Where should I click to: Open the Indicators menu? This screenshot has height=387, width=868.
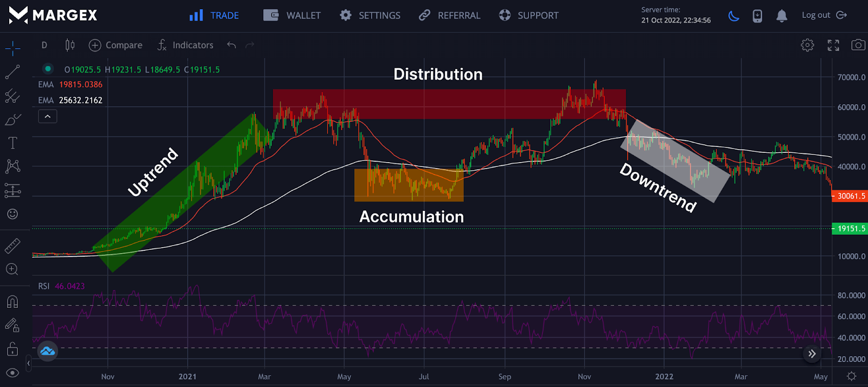point(185,45)
